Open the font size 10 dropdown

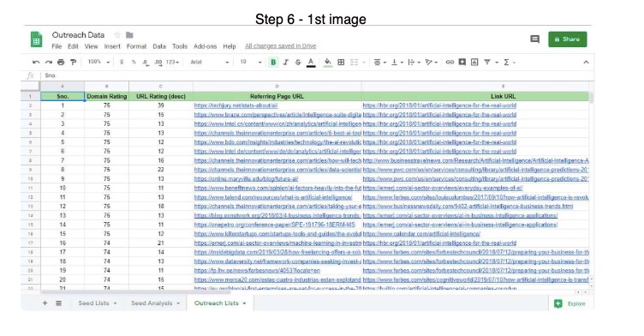click(x=251, y=62)
